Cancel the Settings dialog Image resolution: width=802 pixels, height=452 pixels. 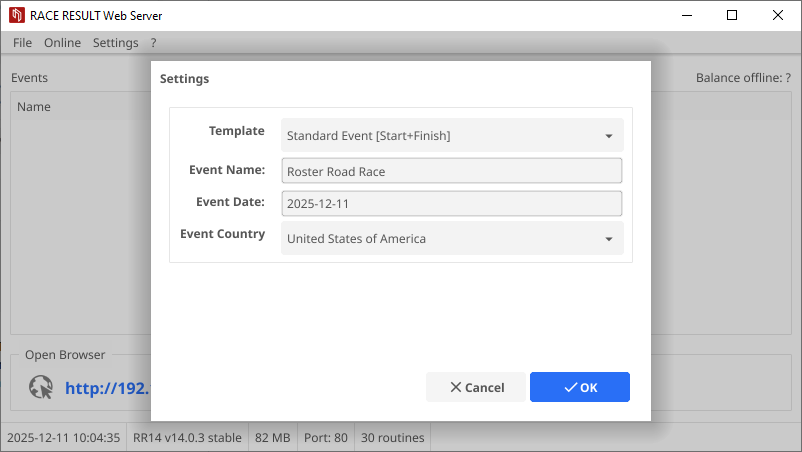tap(476, 387)
